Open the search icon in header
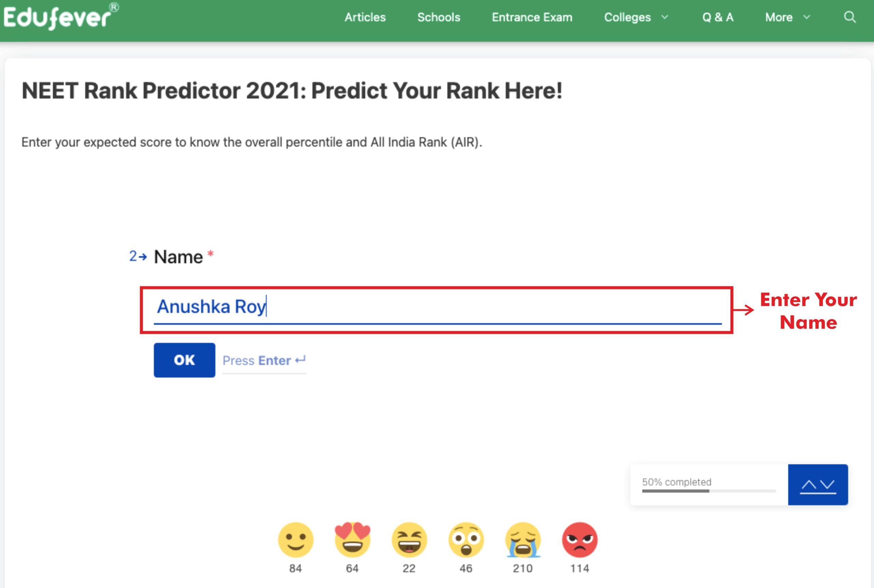The image size is (874, 588). tap(850, 17)
